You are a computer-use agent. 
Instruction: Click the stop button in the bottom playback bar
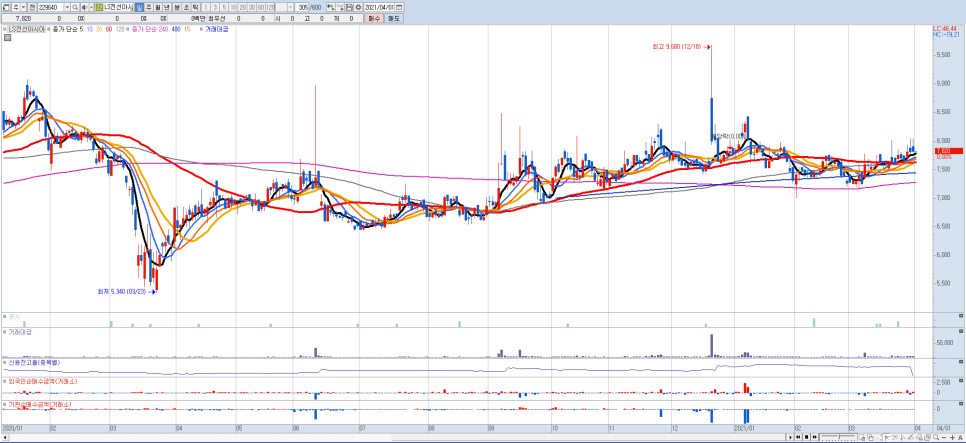(x=806, y=437)
